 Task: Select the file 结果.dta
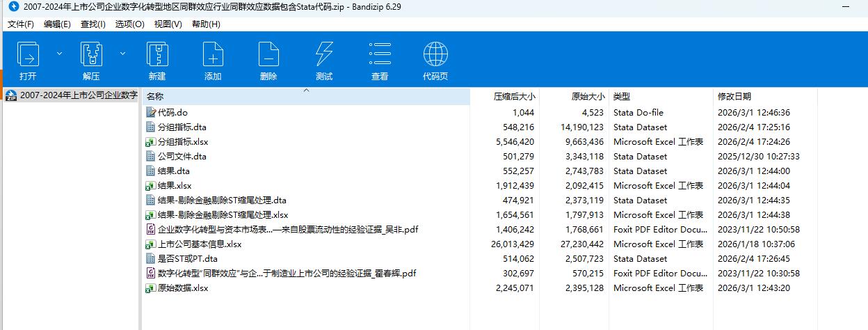pyautogui.click(x=174, y=171)
